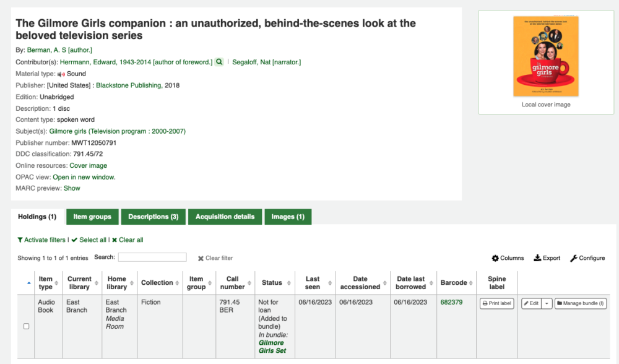Open Configure wrench for table
619x364 pixels.
click(x=587, y=258)
